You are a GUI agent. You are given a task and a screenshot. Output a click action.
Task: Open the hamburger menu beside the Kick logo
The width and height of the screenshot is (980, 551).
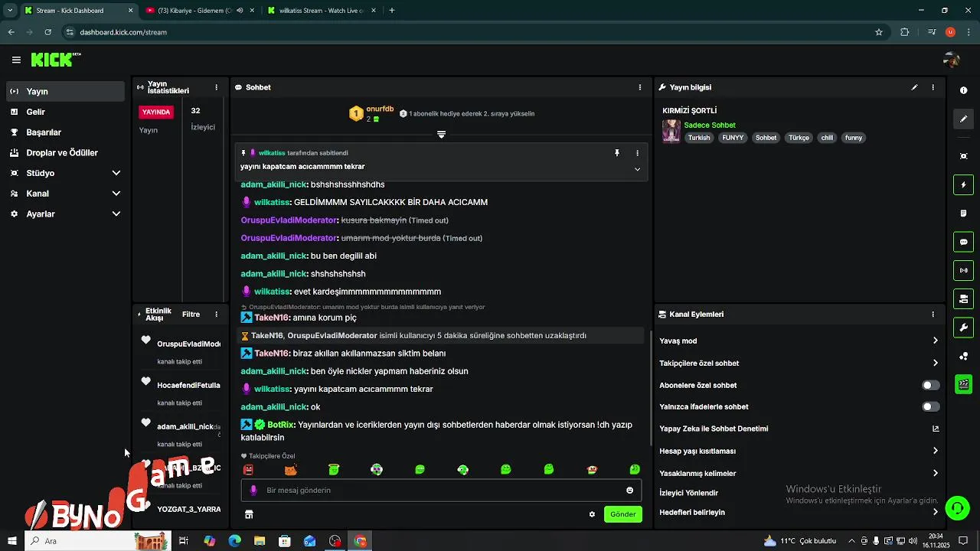[16, 60]
